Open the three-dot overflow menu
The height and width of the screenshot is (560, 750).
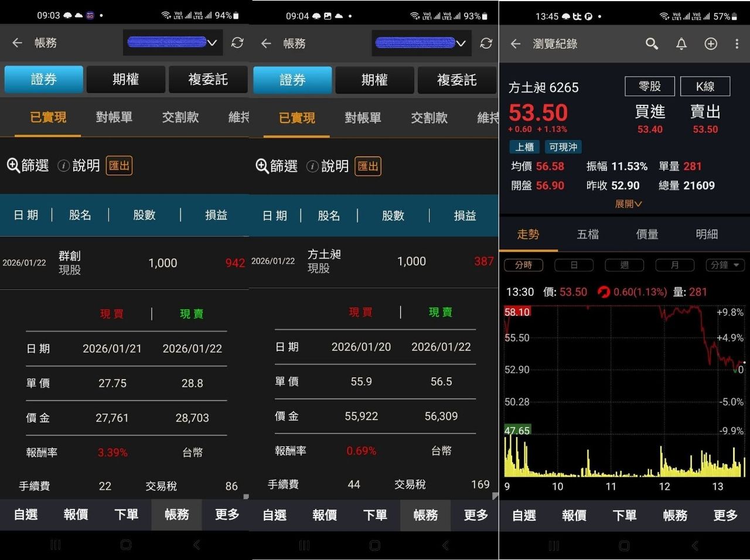737,43
